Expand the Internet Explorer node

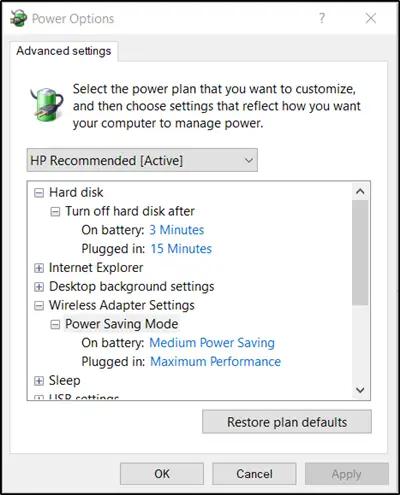pos(39,268)
